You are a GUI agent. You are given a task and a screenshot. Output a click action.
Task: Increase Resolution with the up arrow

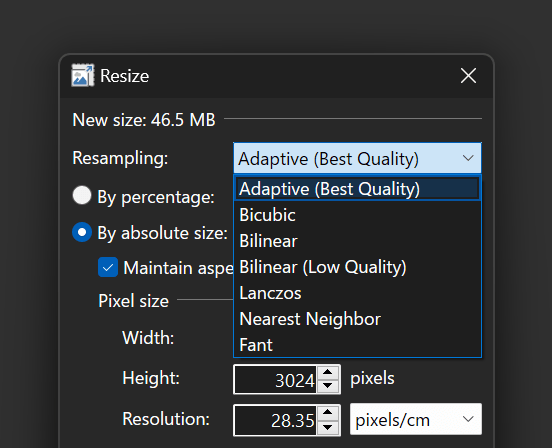click(x=328, y=412)
